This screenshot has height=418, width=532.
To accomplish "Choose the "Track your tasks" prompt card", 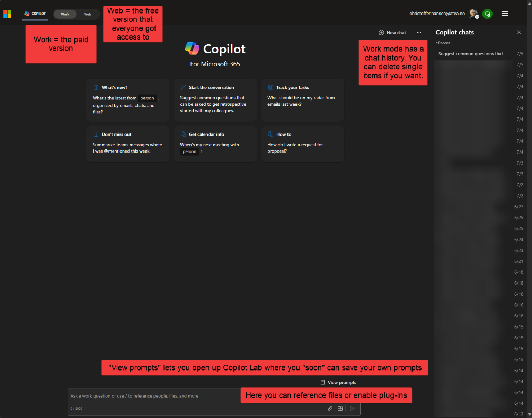I will pyautogui.click(x=302, y=100).
